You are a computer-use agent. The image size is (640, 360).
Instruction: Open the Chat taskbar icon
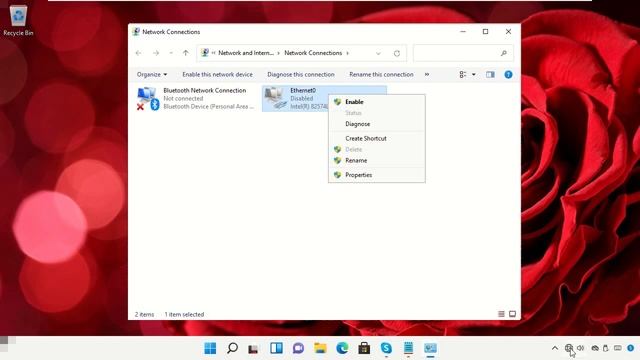point(298,348)
